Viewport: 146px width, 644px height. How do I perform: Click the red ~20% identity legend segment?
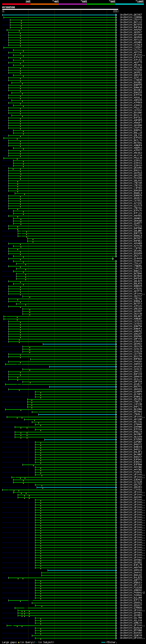pos(16,4)
